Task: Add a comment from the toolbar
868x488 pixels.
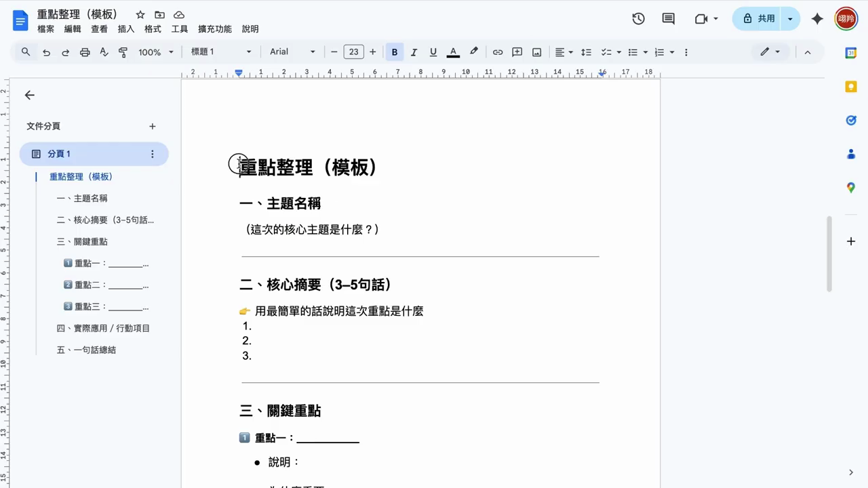Action: pyautogui.click(x=517, y=52)
